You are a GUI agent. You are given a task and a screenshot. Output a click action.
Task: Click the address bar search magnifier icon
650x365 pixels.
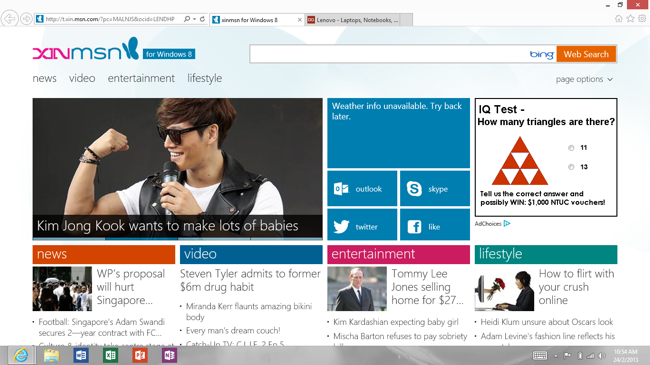pos(187,19)
